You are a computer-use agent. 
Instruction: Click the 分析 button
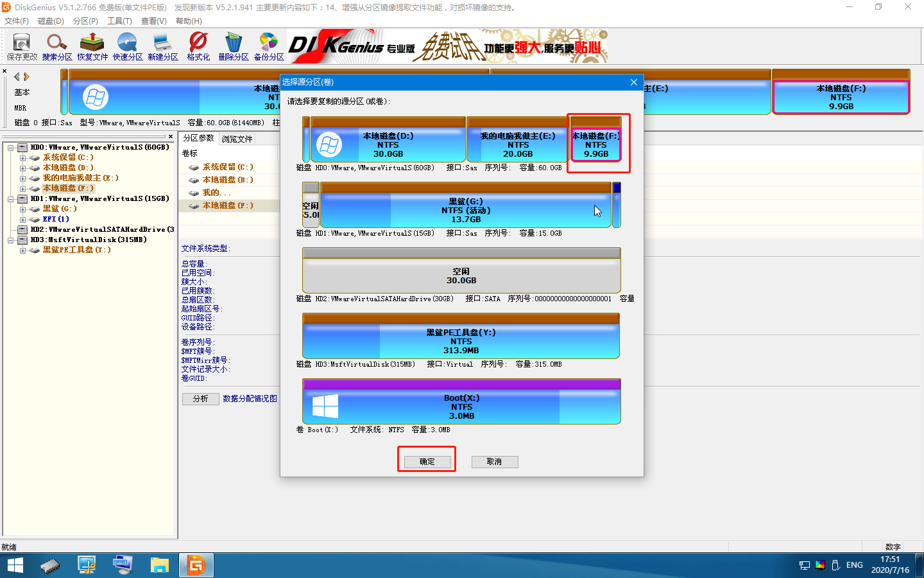200,399
